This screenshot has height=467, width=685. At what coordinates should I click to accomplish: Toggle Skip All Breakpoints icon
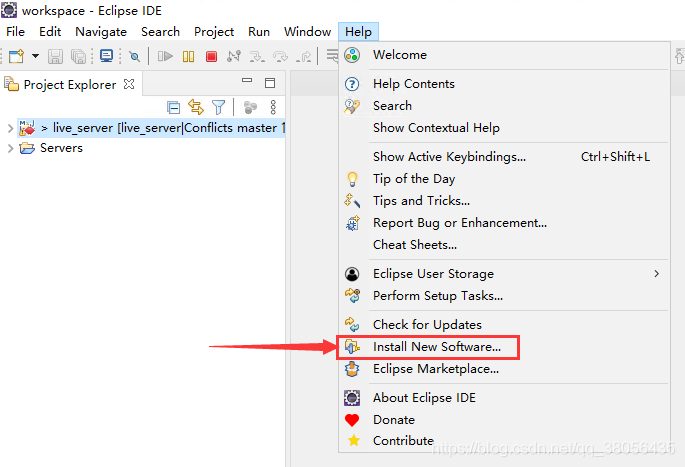click(135, 56)
